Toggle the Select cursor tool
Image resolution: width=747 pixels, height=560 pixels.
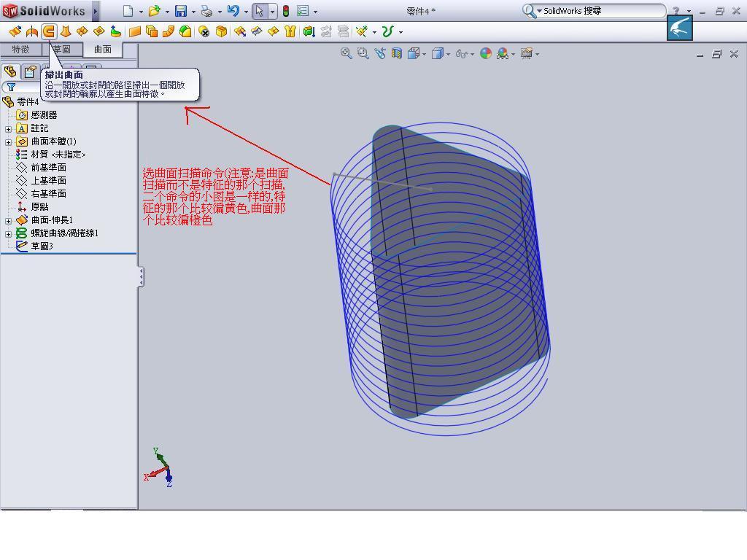click(260, 11)
